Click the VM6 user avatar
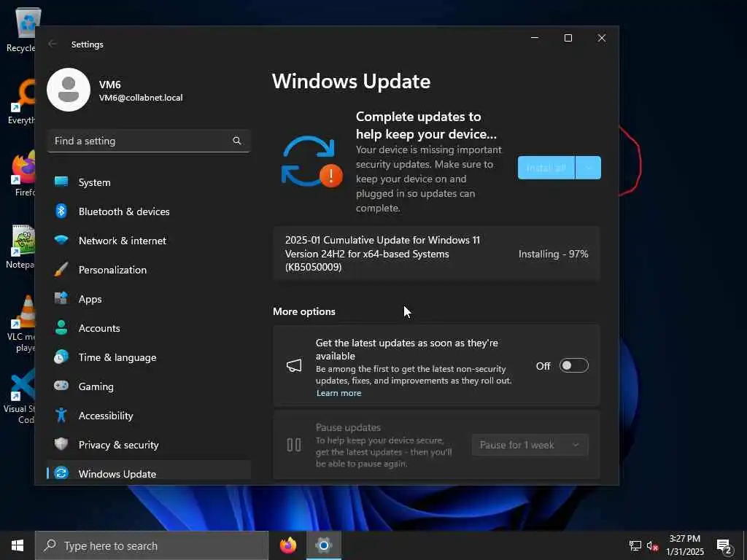 68,90
